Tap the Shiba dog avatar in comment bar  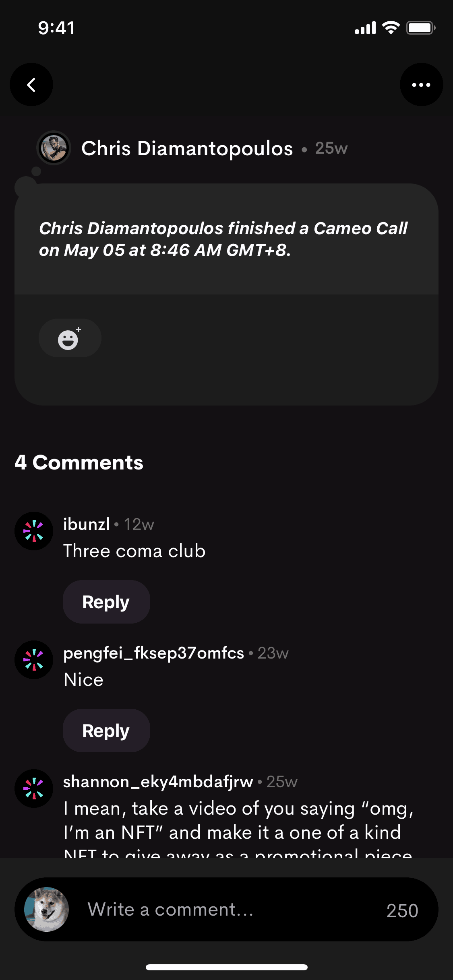pos(46,909)
